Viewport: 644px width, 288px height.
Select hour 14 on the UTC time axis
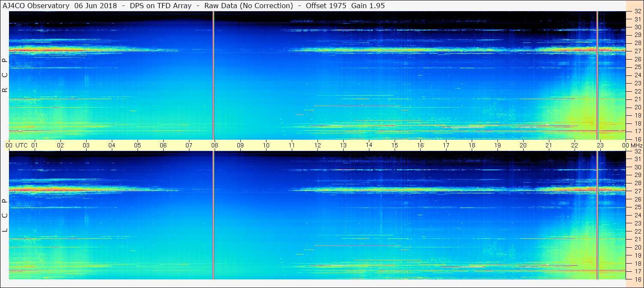369,145
